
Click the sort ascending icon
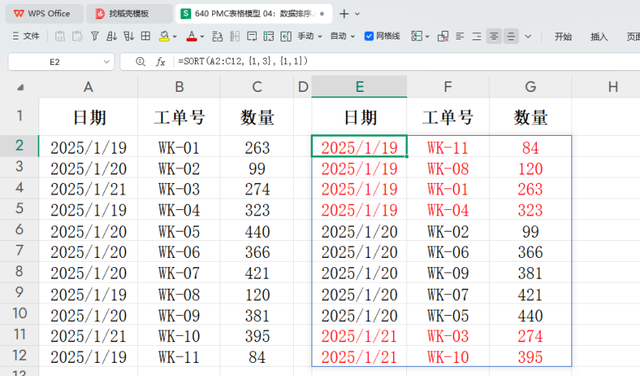[111, 36]
